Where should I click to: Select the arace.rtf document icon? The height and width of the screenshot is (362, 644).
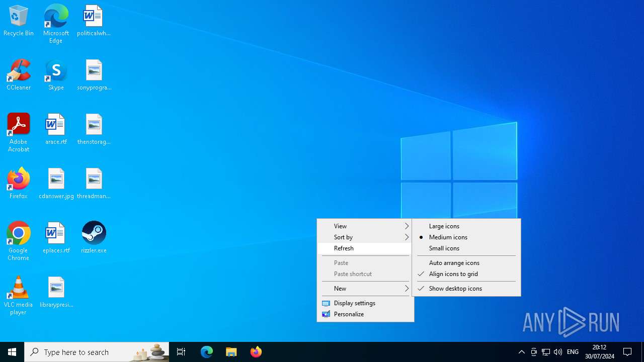tap(56, 130)
